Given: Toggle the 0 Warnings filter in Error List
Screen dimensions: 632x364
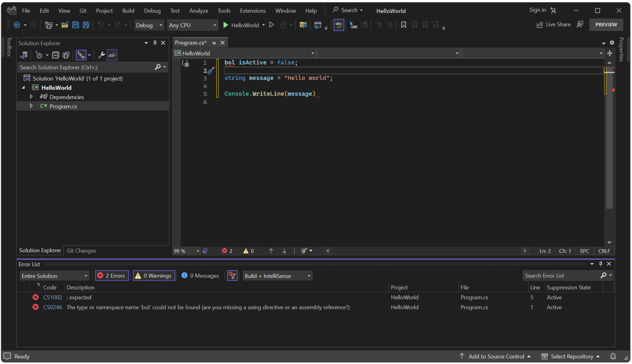Looking at the screenshot, I should [x=153, y=276].
